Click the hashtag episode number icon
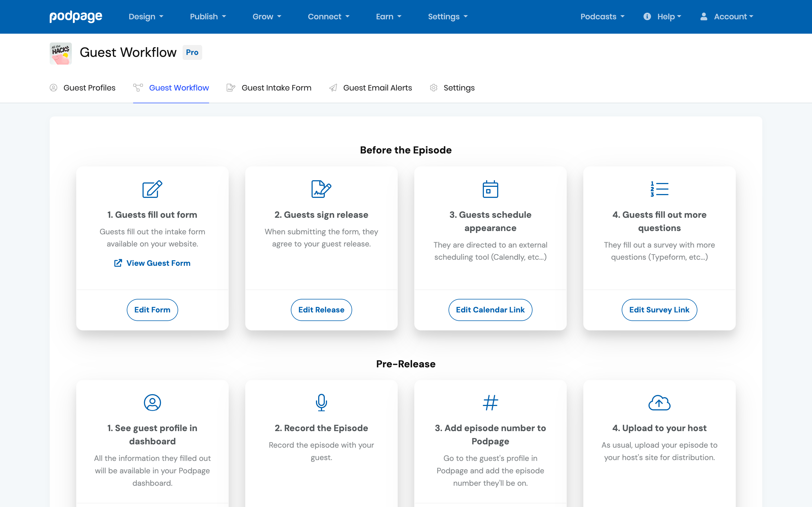812x507 pixels. pos(490,402)
